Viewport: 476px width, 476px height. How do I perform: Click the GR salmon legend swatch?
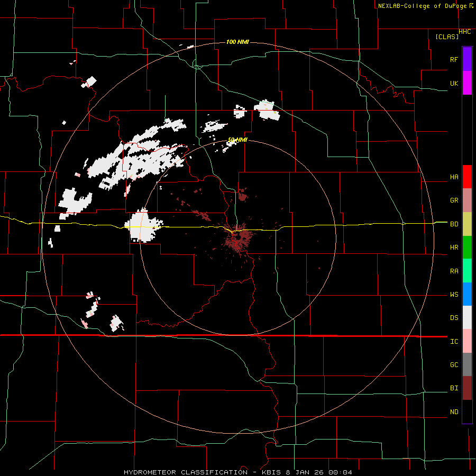(x=467, y=200)
